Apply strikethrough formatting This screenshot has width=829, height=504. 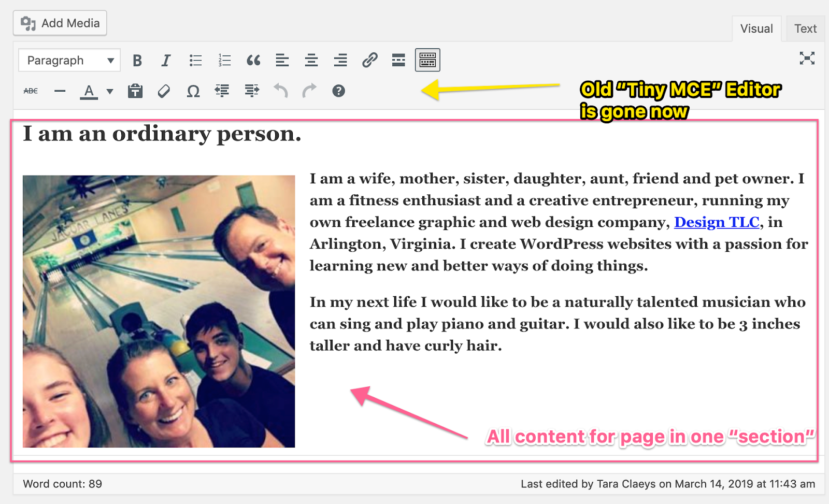point(31,91)
